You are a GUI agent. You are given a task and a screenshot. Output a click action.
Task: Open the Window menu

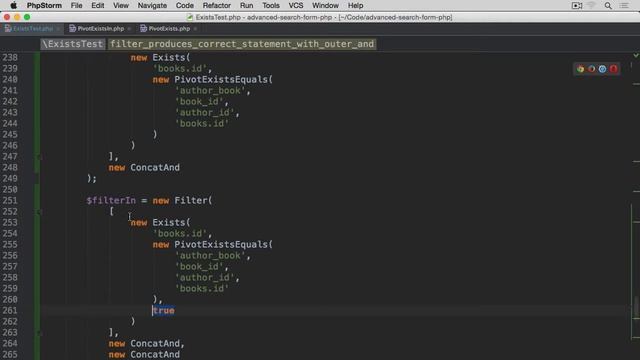(x=325, y=6)
